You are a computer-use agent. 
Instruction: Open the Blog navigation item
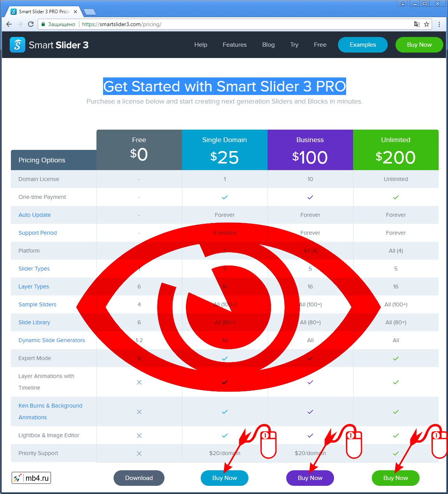[268, 44]
